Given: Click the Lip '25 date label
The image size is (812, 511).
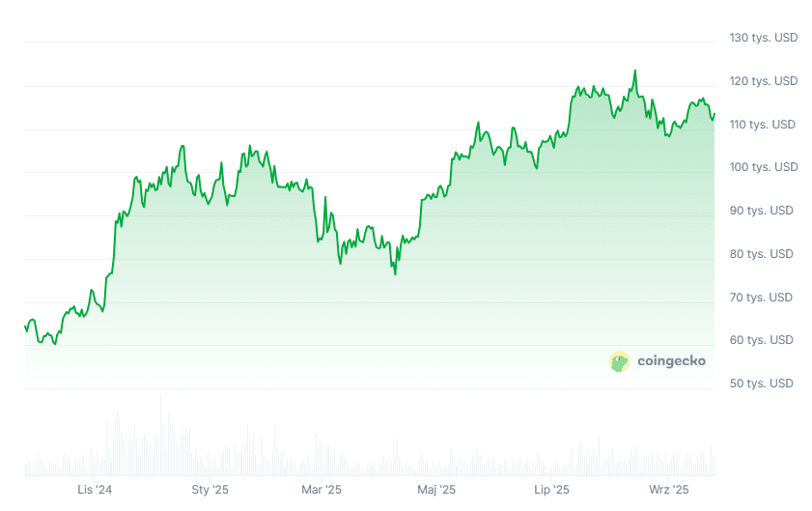Looking at the screenshot, I should pyautogui.click(x=550, y=491).
